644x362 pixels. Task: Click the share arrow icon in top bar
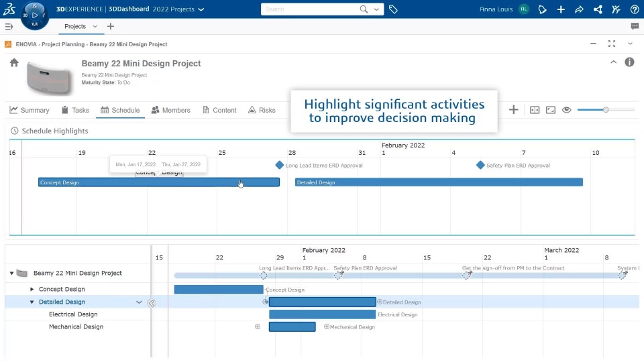[x=580, y=9]
